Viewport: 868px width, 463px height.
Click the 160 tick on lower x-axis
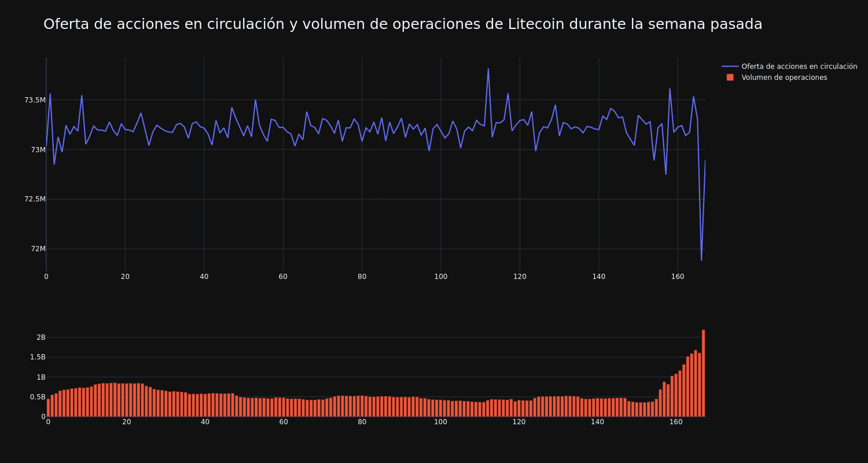(x=676, y=422)
